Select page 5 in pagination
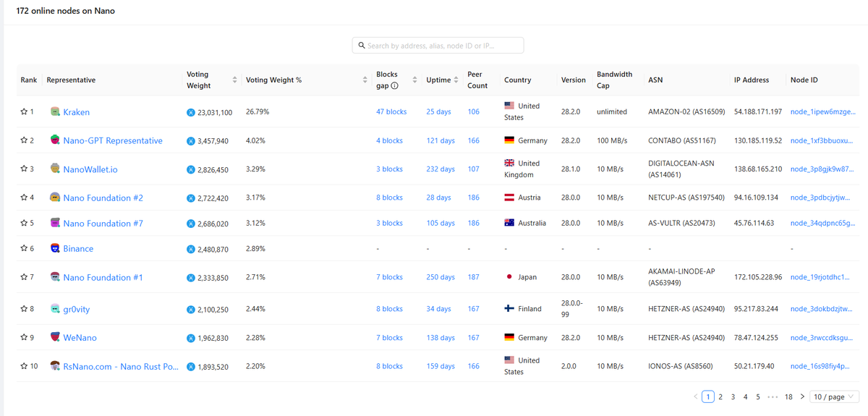 click(758, 396)
